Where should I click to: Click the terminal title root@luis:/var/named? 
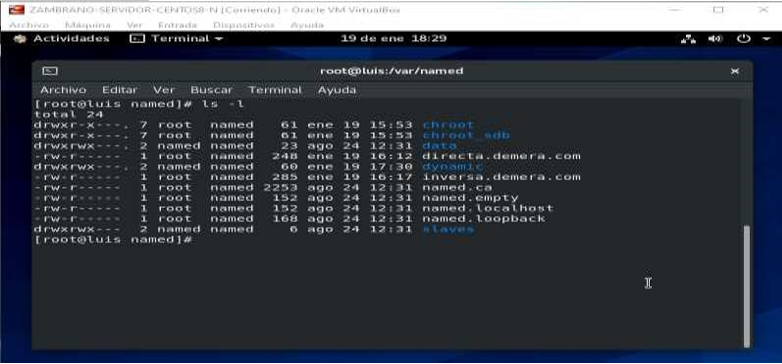point(391,71)
